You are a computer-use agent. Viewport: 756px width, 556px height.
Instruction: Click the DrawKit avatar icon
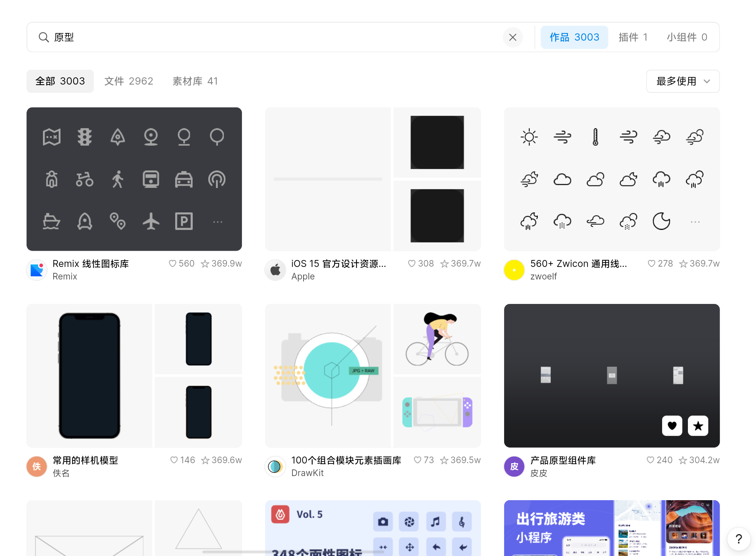pyautogui.click(x=275, y=466)
